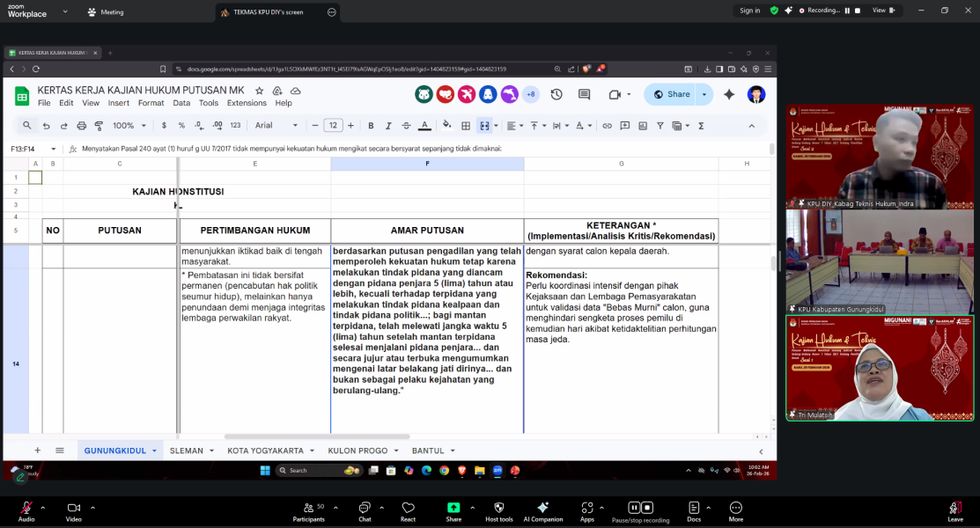Open the Arial font dropdown
980x528 pixels.
[276, 126]
